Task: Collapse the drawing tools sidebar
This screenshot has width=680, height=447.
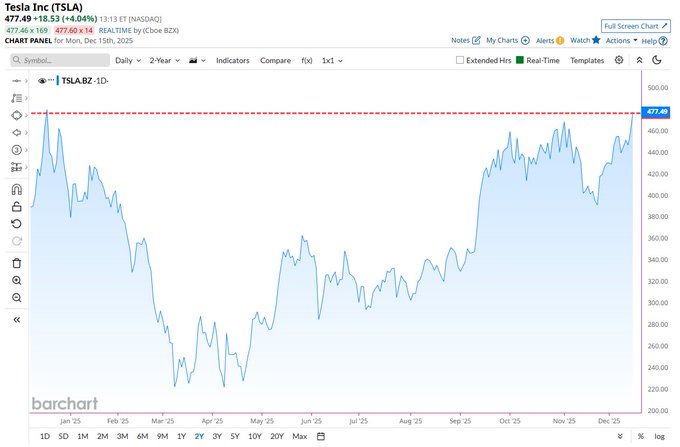Action: pos(16,320)
